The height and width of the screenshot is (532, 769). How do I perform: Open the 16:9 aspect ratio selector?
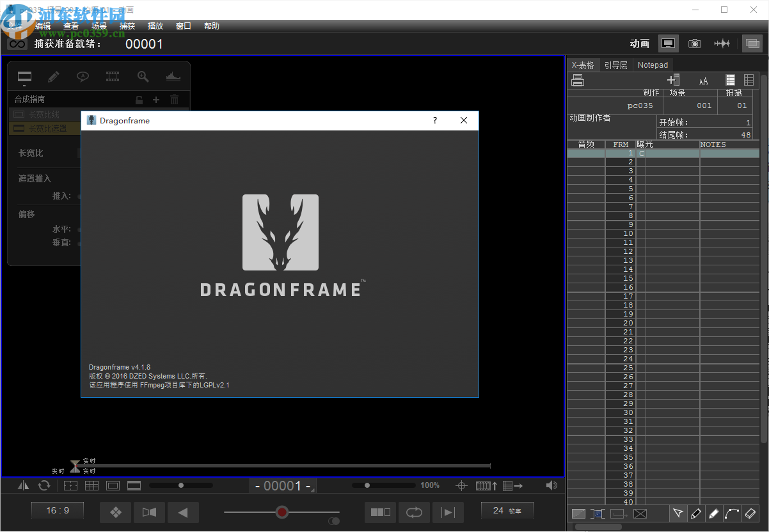pos(57,510)
